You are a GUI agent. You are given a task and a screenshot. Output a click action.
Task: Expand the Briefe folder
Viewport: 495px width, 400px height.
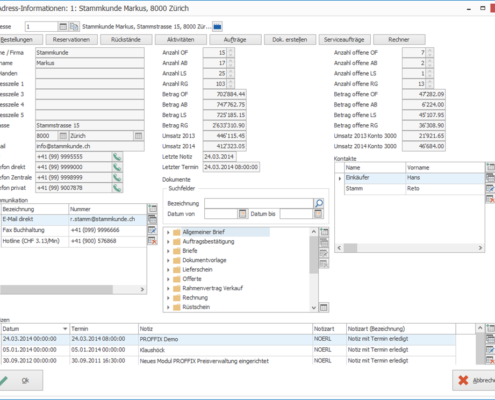pyautogui.click(x=168, y=251)
